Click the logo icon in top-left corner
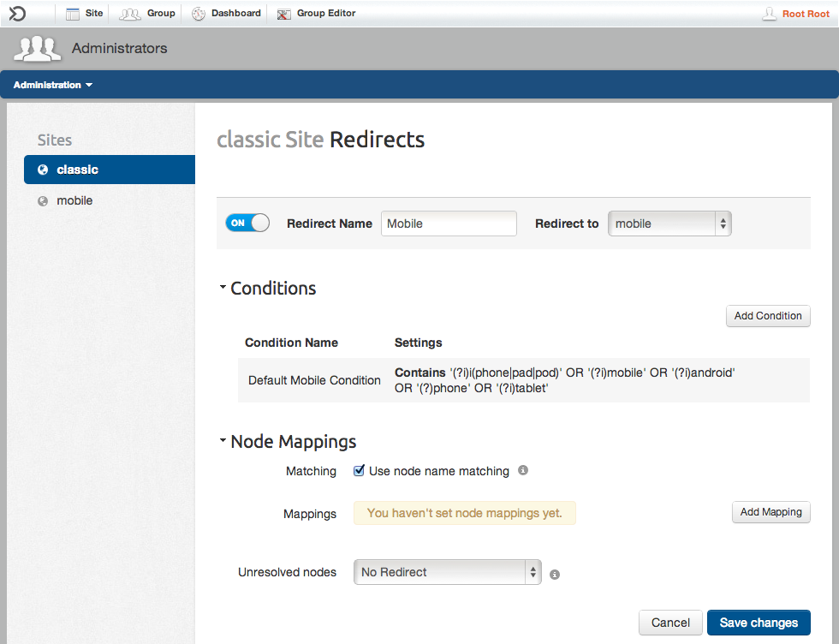Screen dimensions: 839x644 17,13
